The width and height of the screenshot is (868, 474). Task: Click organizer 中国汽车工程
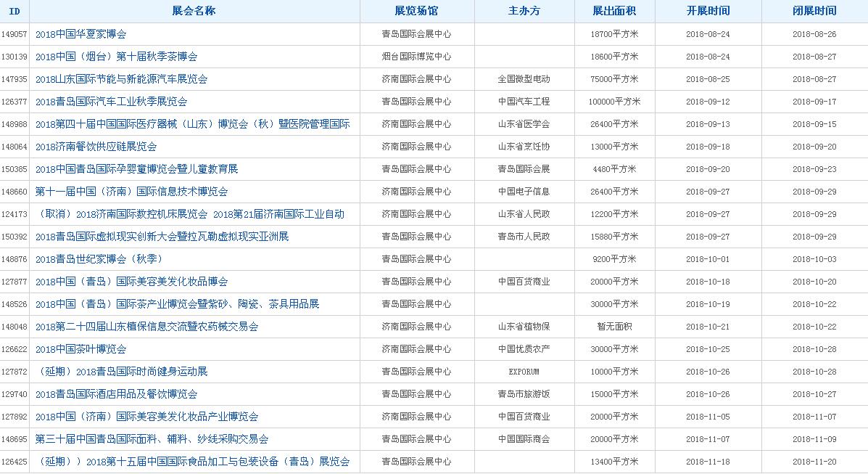pyautogui.click(x=524, y=102)
